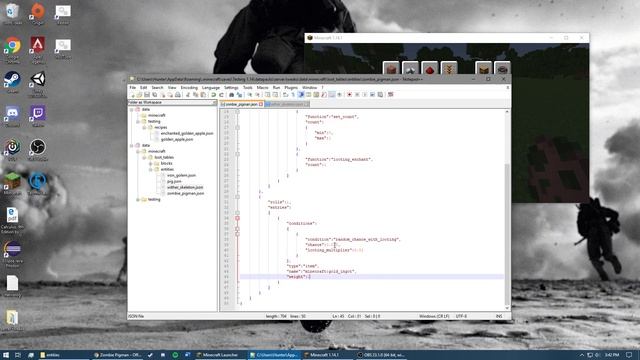Image resolution: width=640 pixels, height=360 pixels.
Task: Open the Language menu in Notepad++
Action: click(211, 88)
